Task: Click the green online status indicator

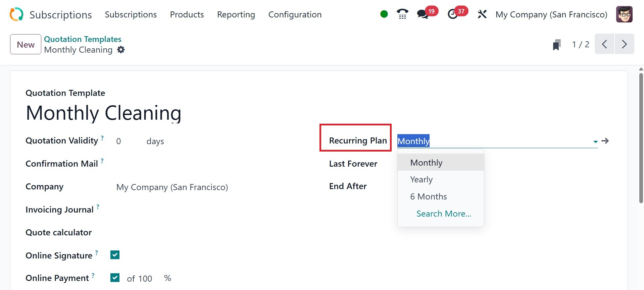Action: click(x=384, y=14)
